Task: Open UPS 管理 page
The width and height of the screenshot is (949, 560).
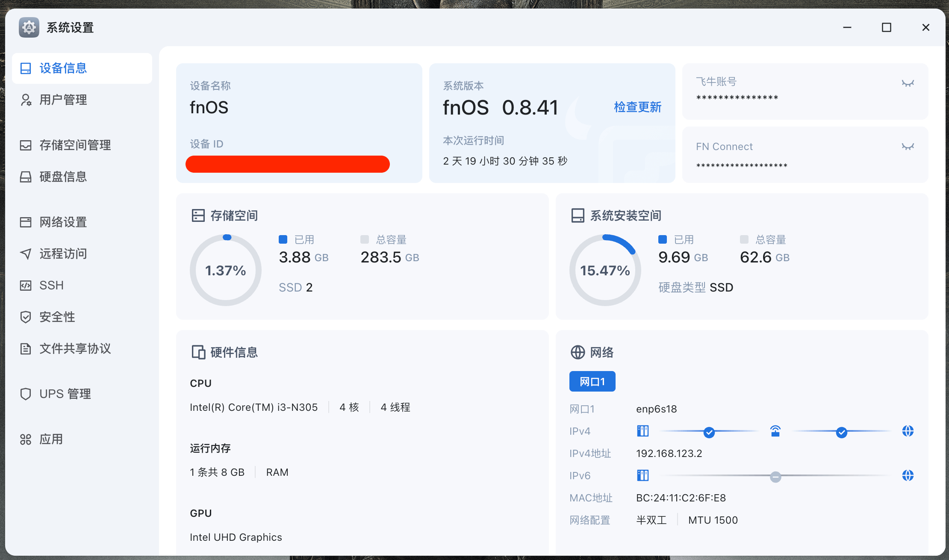Action: [x=65, y=394]
